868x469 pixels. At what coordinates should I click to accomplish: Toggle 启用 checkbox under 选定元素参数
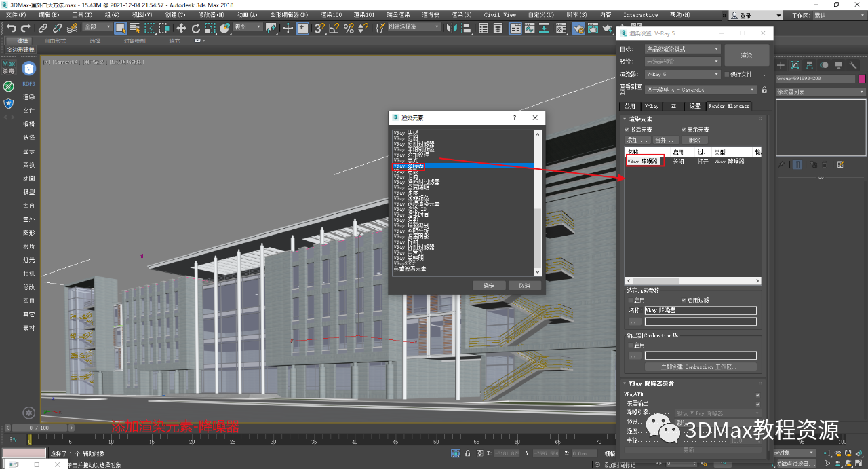pos(629,300)
